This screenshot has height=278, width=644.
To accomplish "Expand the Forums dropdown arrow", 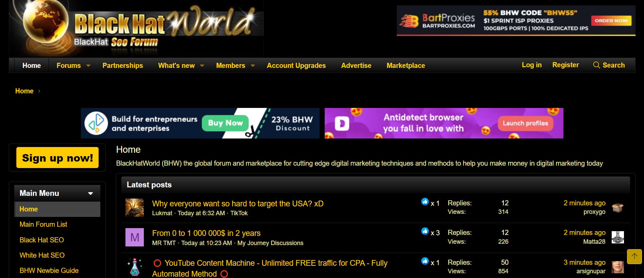I will click(x=88, y=66).
